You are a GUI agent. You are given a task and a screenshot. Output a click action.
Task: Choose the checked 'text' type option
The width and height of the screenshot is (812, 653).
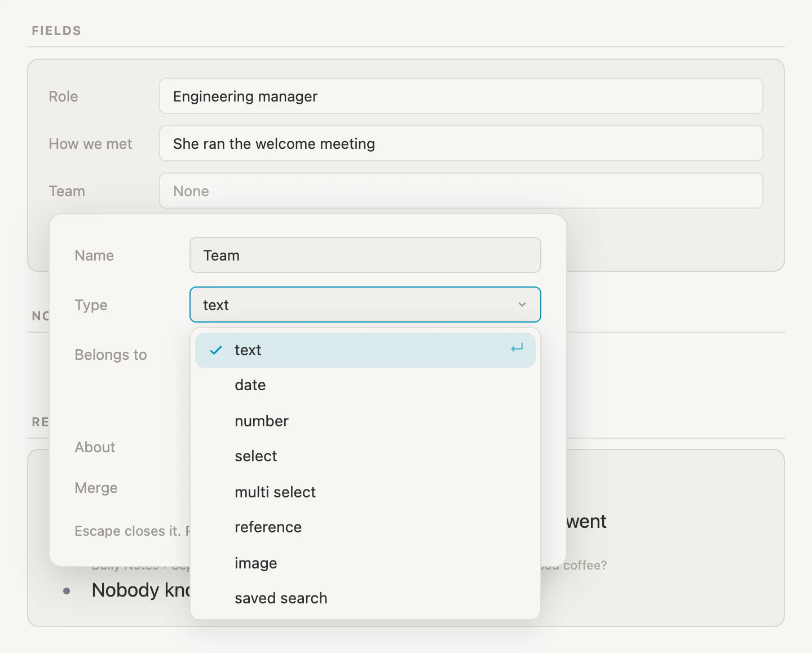365,350
